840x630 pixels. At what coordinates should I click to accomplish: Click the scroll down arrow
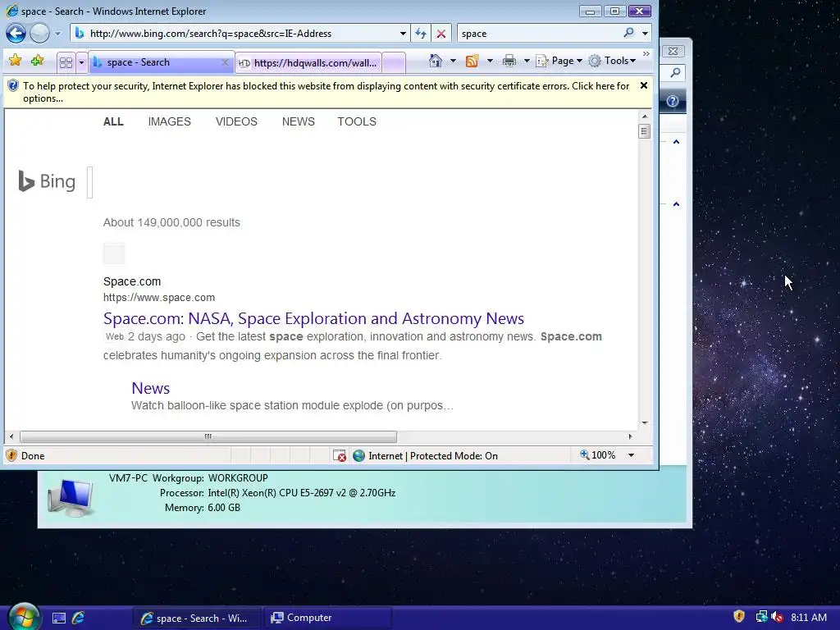[x=645, y=423]
